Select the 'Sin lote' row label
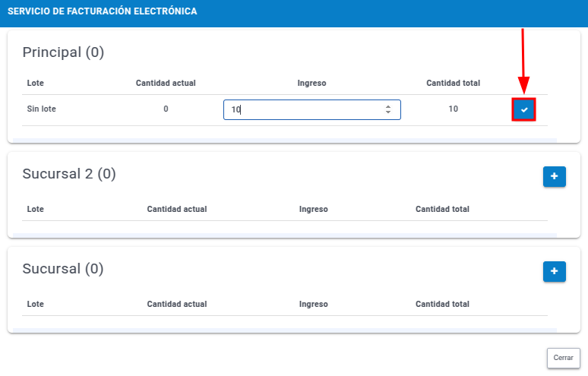Image resolution: width=588 pixels, height=376 pixels. pos(41,109)
